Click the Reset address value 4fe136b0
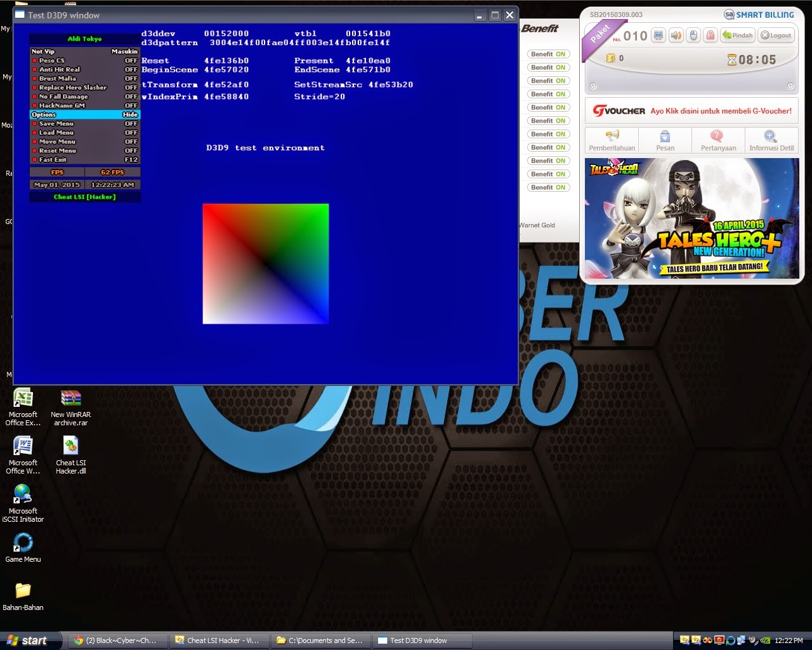The image size is (812, 650). point(226,61)
